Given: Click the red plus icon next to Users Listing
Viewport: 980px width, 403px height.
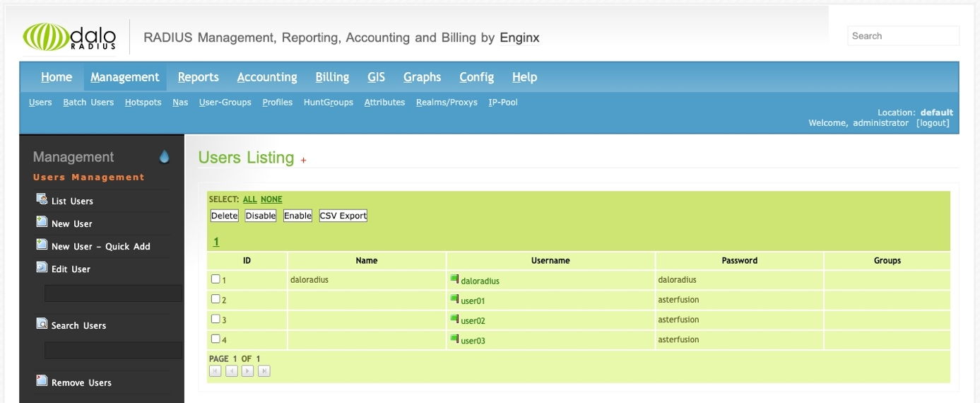Looking at the screenshot, I should pyautogui.click(x=304, y=161).
